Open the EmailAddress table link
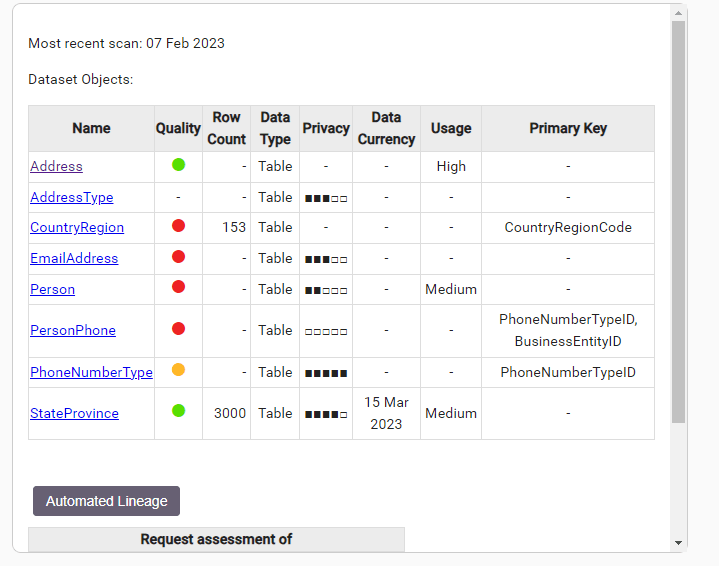This screenshot has width=719, height=566. (x=74, y=259)
